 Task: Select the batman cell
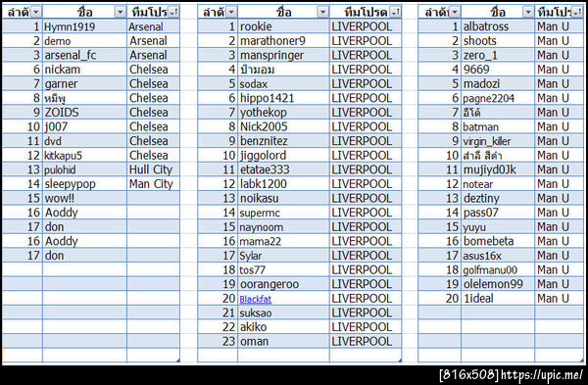[498, 126]
